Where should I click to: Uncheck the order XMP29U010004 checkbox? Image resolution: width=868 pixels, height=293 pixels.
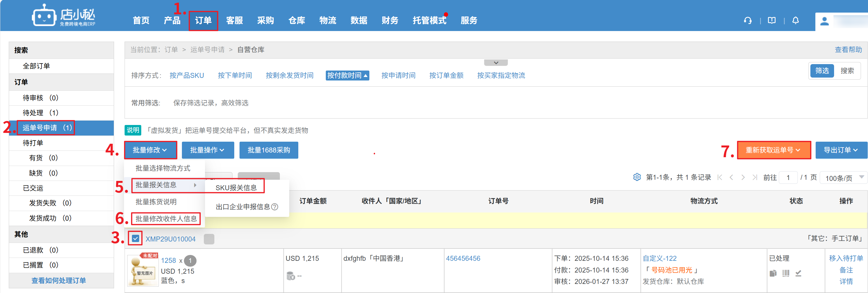135,238
